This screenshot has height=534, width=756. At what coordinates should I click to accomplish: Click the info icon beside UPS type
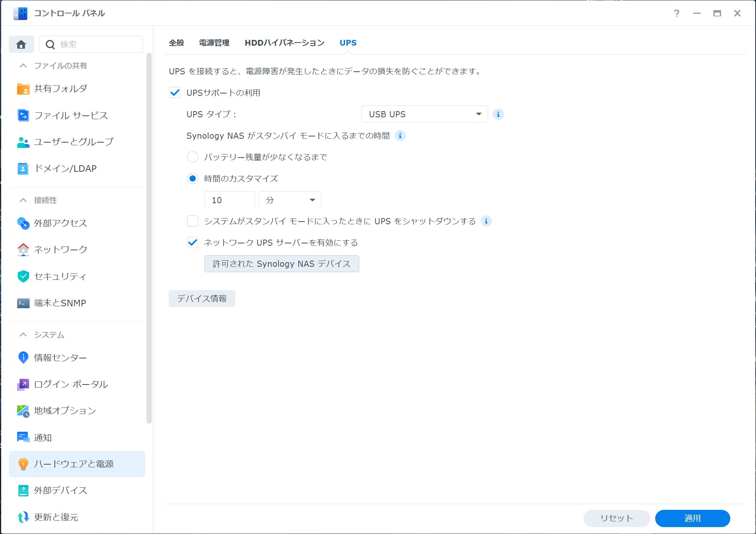(498, 114)
